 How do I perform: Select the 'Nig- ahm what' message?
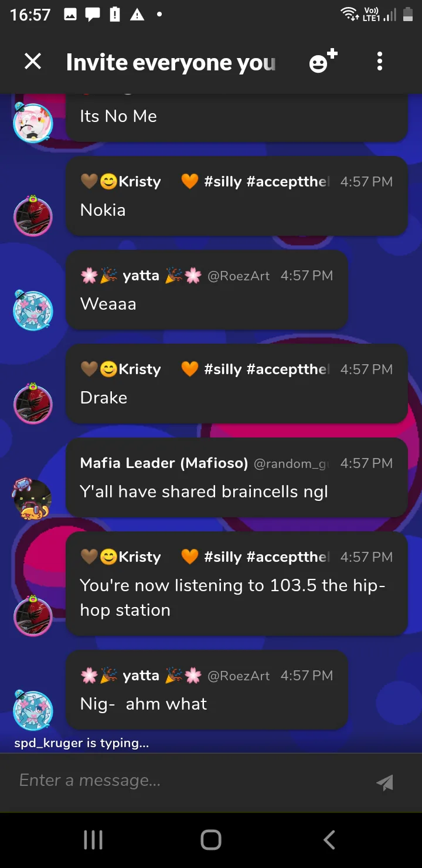[x=144, y=704]
